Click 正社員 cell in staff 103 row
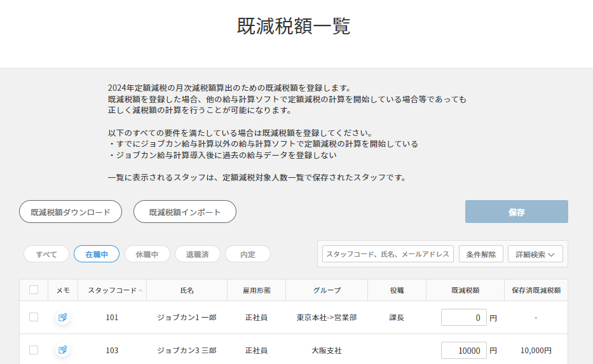593x364 pixels. tap(256, 351)
